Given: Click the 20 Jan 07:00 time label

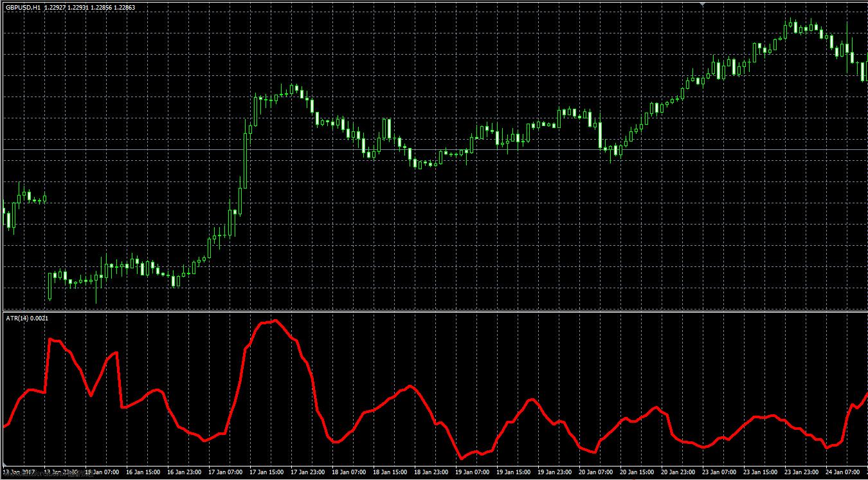Looking at the screenshot, I should pos(597,472).
